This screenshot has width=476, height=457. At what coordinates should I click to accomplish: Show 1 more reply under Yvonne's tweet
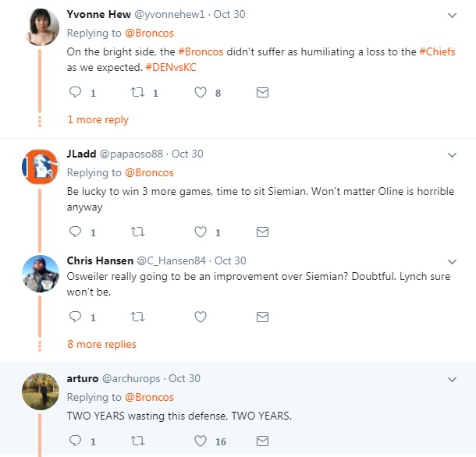coord(98,120)
